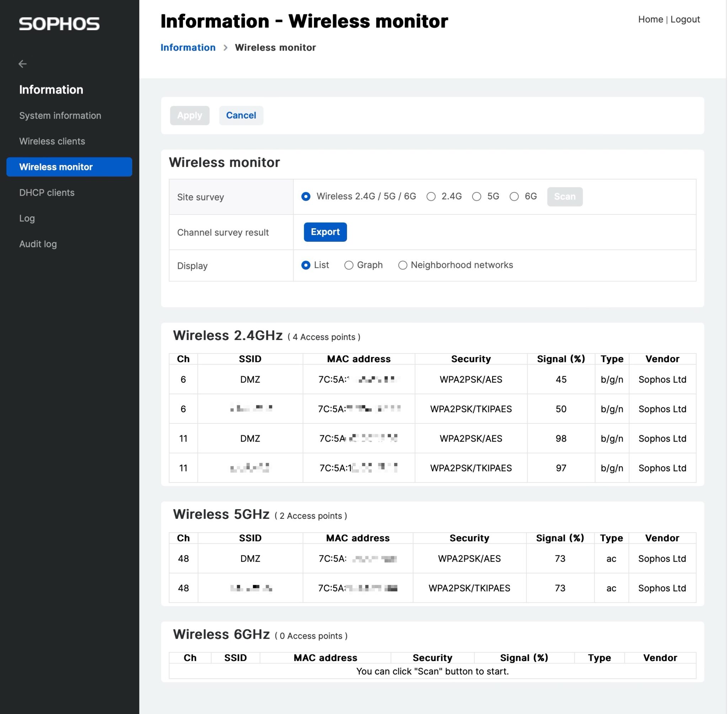The image size is (728, 714).
Task: Show Neighborhood networks display
Action: (403, 265)
